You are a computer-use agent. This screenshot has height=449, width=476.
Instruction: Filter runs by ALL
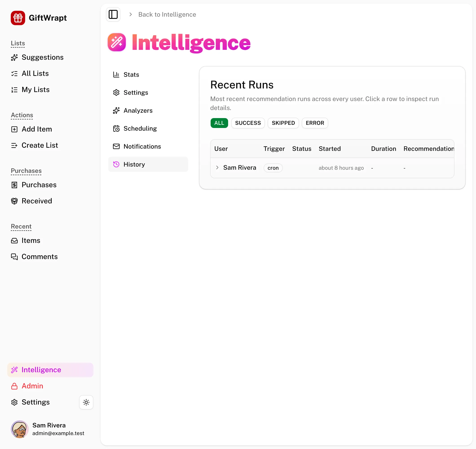[x=219, y=123]
